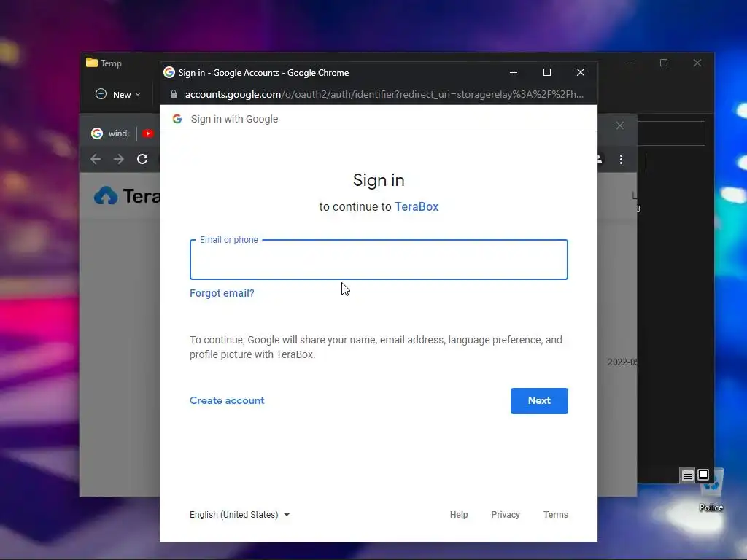This screenshot has height=560, width=747.
Task: Open the TeraBox link in the sign-in heading
Action: click(417, 206)
